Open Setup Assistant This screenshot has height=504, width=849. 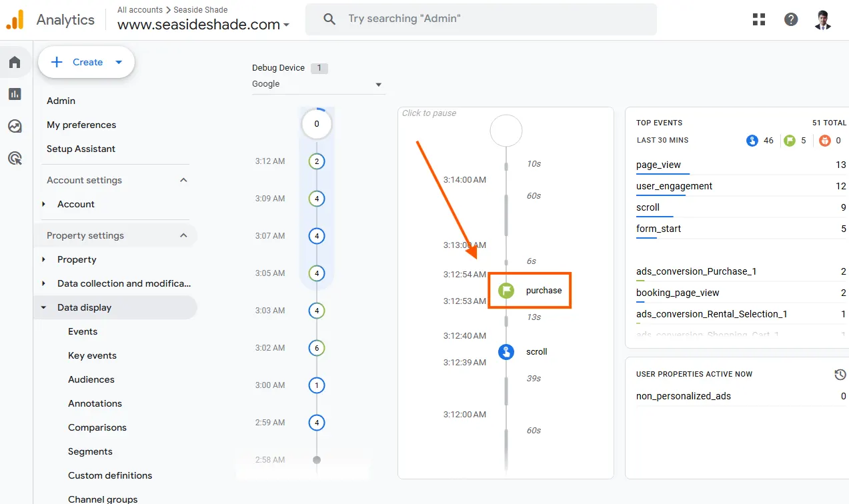(81, 149)
